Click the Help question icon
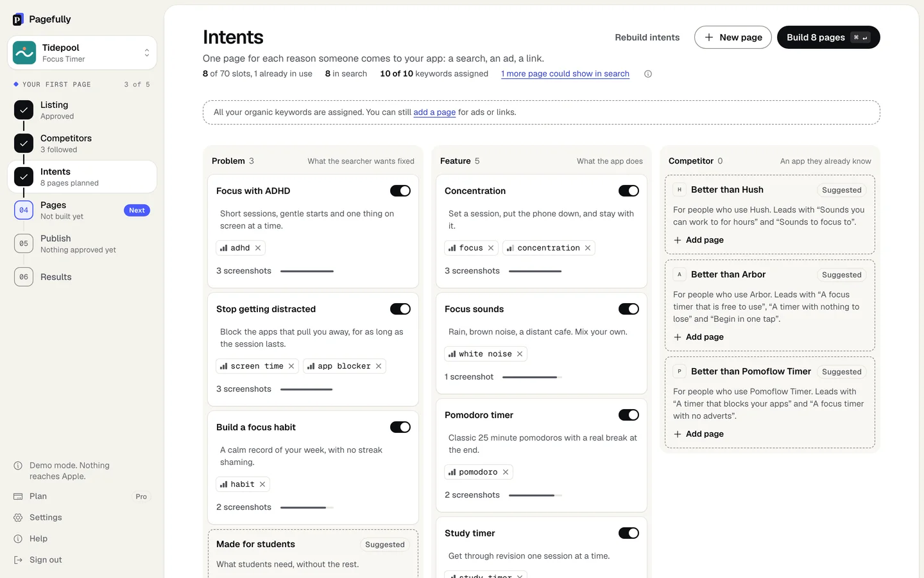This screenshot has width=924, height=578. click(18, 539)
